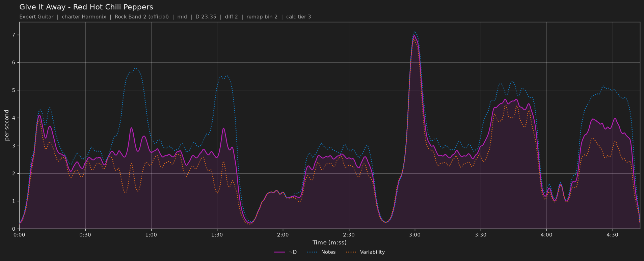The height and width of the screenshot is (261, 644).
Task: Click the "2" tick on the y-axis
Action: pyautogui.click(x=14, y=174)
